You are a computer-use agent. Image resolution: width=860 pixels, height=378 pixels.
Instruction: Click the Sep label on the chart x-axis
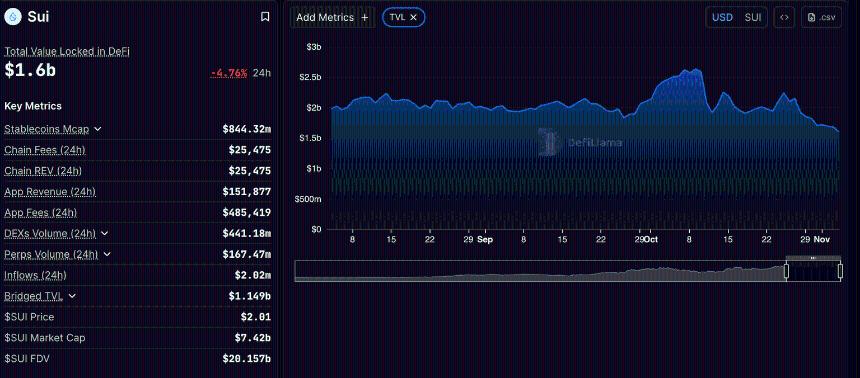[485, 240]
